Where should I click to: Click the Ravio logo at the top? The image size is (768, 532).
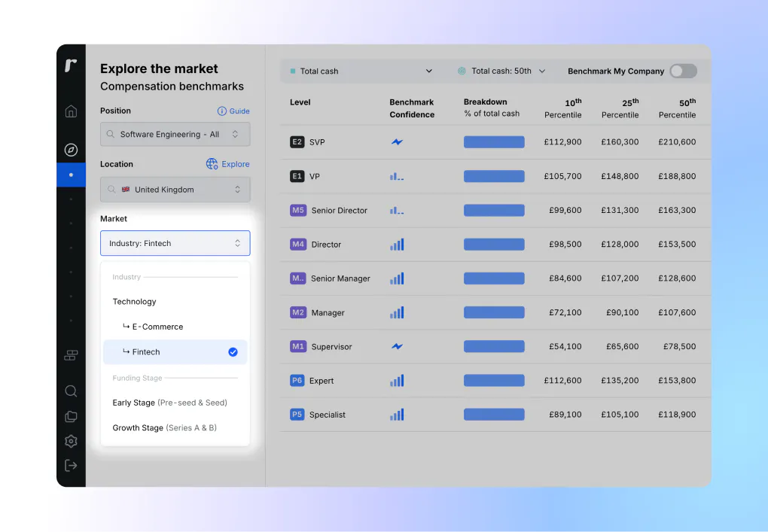tap(71, 66)
